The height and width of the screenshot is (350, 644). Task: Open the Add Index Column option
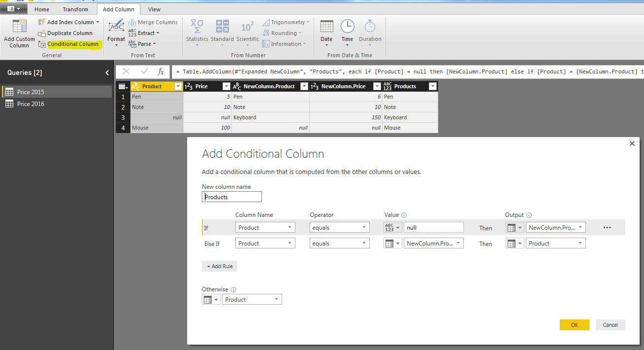tap(69, 22)
